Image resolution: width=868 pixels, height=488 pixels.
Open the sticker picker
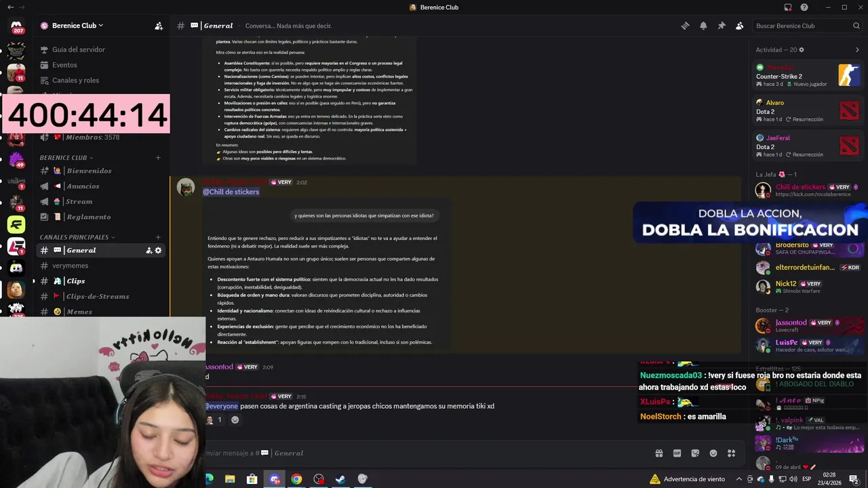click(x=695, y=453)
